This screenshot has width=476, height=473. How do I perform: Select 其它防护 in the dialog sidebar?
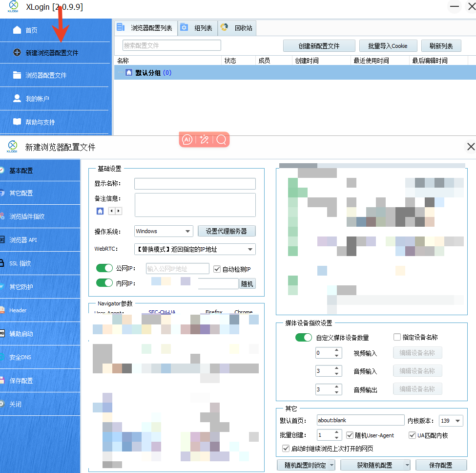click(x=40, y=286)
